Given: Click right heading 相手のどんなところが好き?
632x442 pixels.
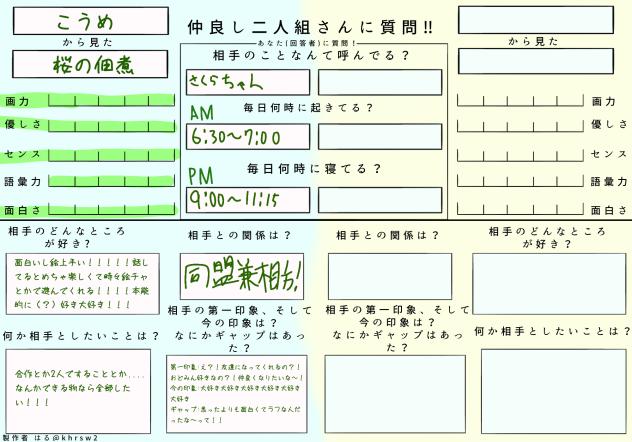Looking at the screenshot, I should click(548, 237).
